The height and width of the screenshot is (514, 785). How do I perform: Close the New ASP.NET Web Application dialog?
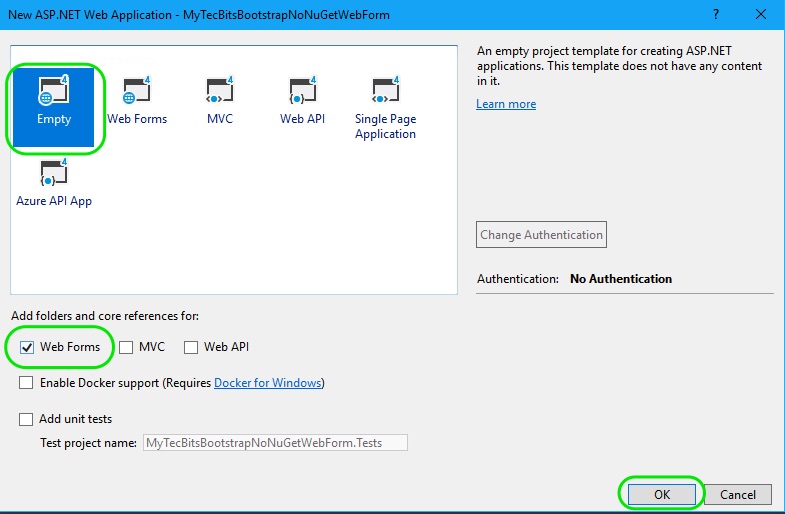pyautogui.click(x=761, y=15)
